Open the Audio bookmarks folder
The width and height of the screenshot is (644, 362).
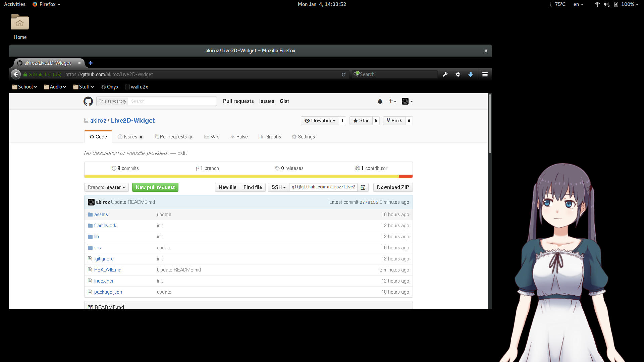click(x=55, y=87)
